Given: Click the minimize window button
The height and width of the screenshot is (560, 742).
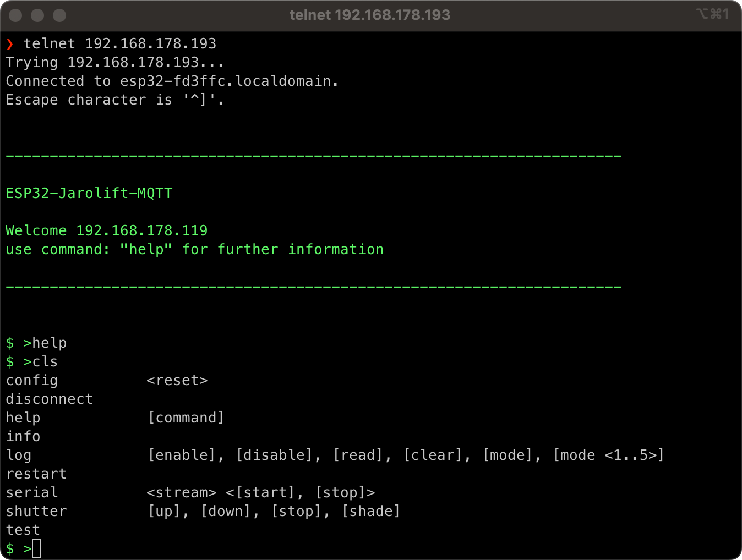Looking at the screenshot, I should click(x=37, y=15).
